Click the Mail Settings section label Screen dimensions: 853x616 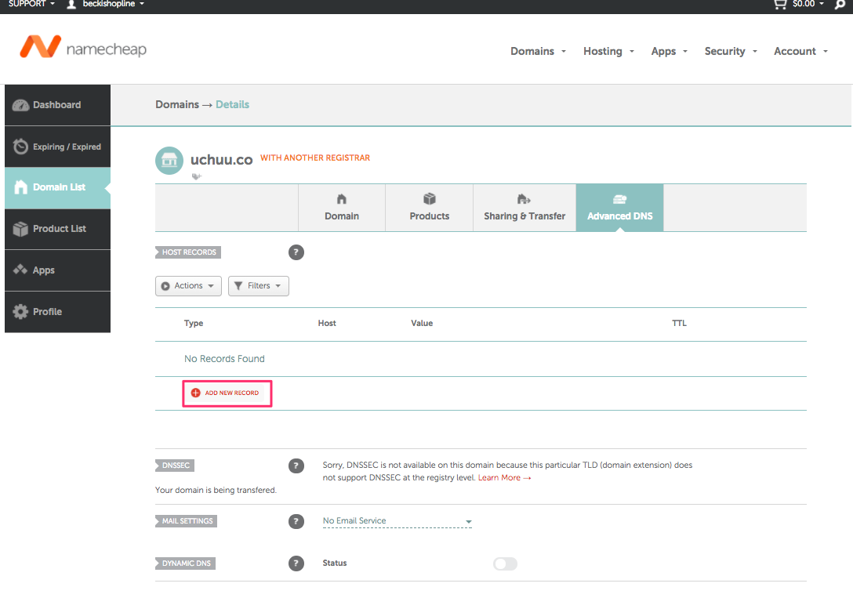pos(187,521)
